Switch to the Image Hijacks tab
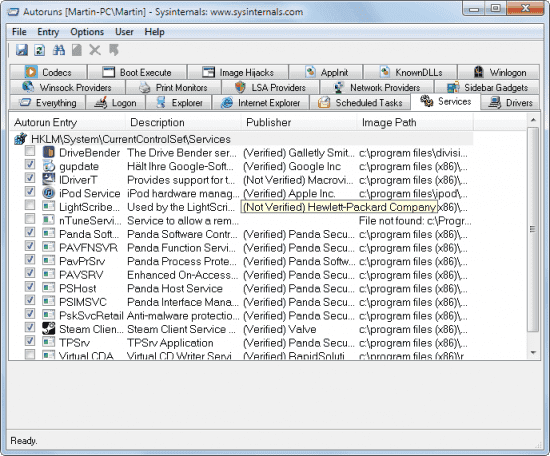 pos(238,72)
